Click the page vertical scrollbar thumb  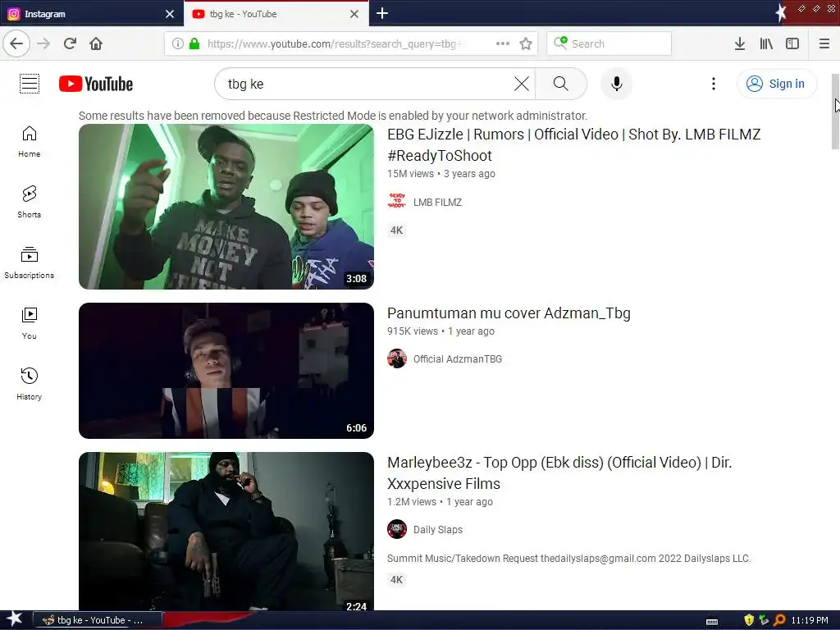point(834,112)
